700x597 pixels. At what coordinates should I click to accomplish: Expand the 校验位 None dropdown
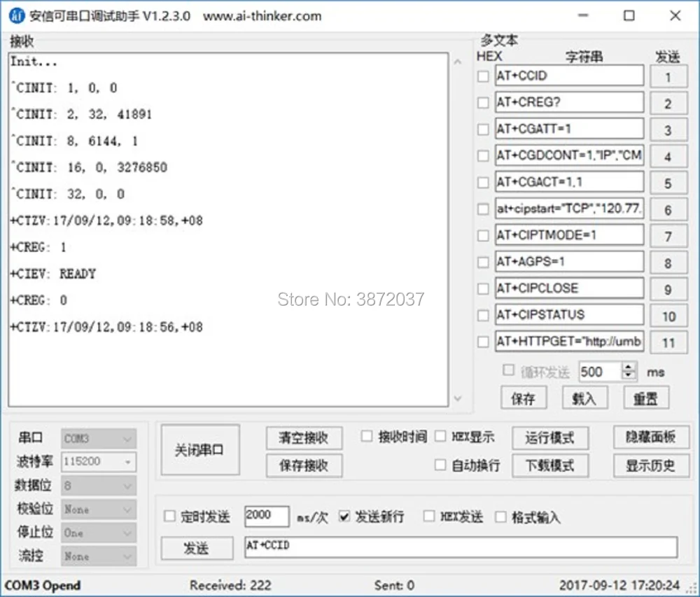99,509
